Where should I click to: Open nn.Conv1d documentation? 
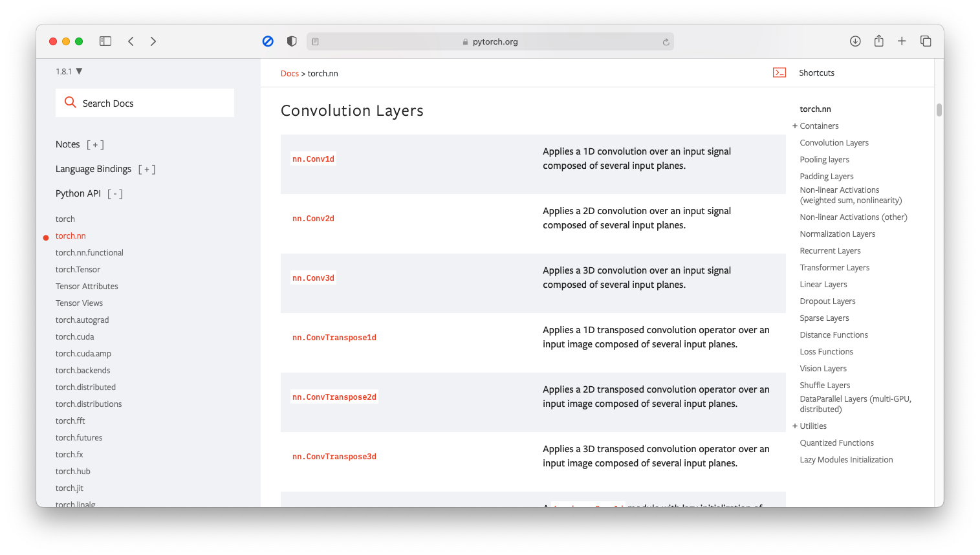pyautogui.click(x=313, y=159)
